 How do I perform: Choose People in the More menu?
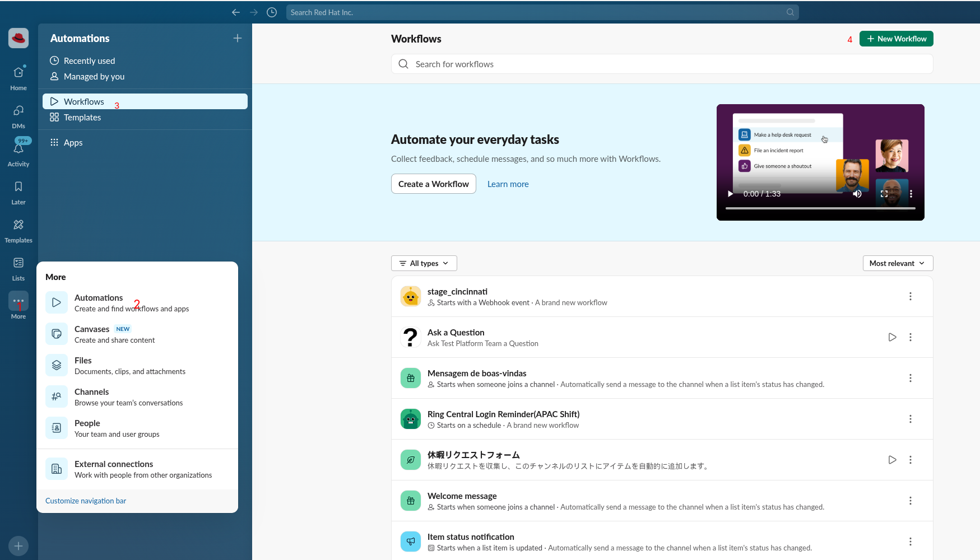pos(137,428)
